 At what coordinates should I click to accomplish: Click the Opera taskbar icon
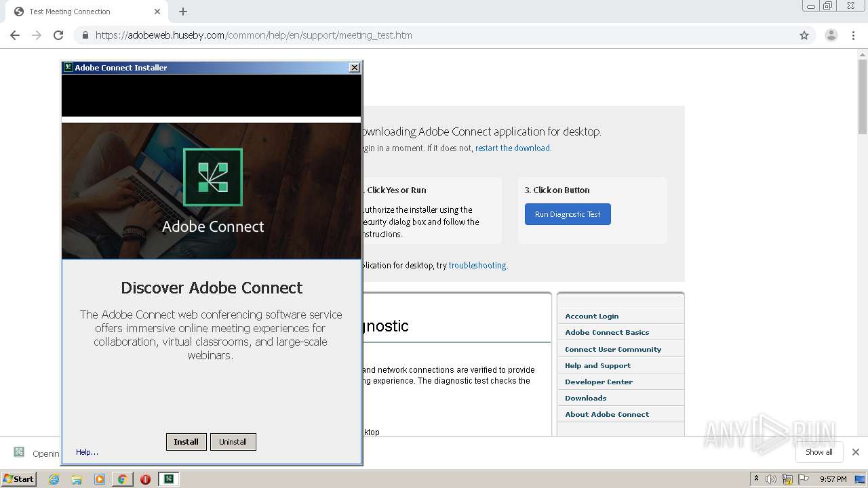145,479
